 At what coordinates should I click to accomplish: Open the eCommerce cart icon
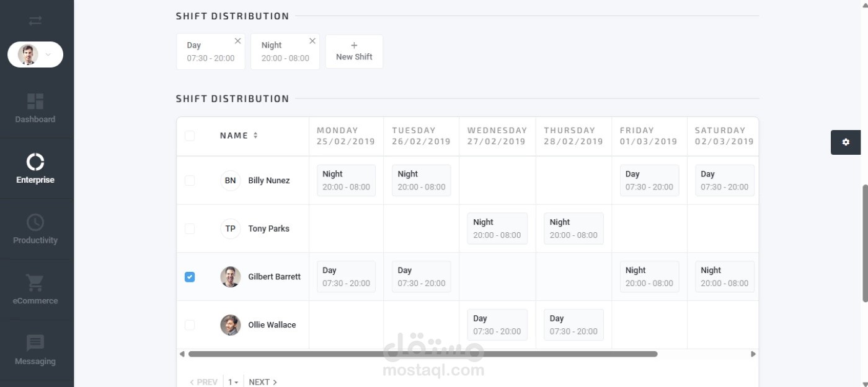(x=35, y=283)
